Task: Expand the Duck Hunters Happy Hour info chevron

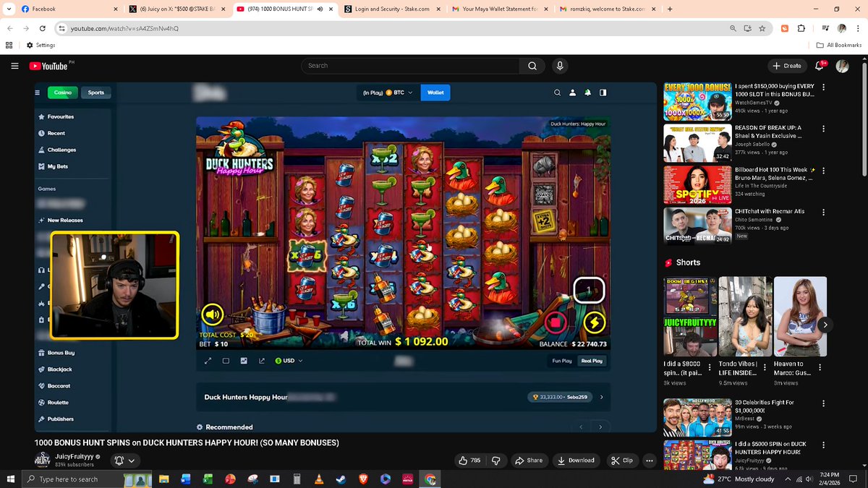Action: 601,397
